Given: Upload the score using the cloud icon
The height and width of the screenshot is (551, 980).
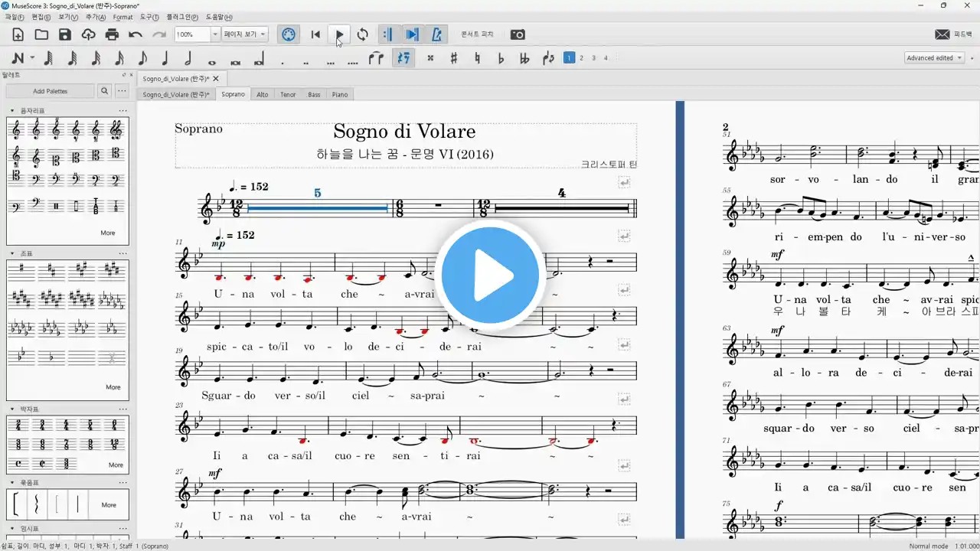Looking at the screenshot, I should click(89, 34).
